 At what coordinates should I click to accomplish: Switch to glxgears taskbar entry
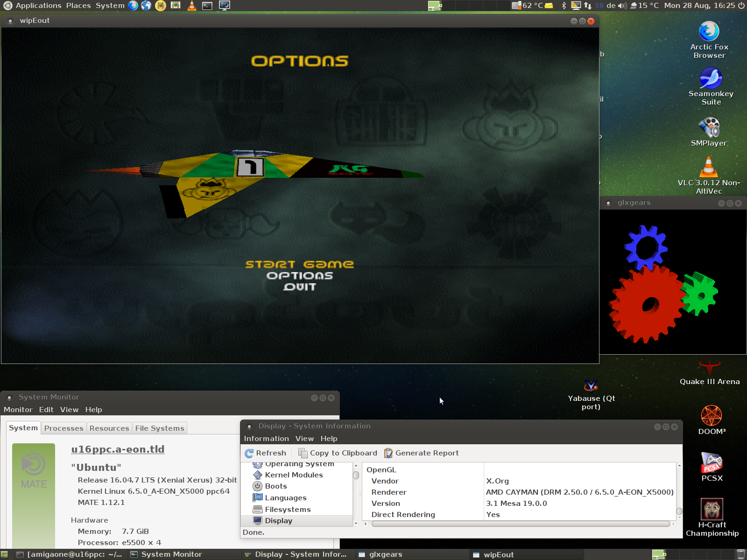coord(412,554)
